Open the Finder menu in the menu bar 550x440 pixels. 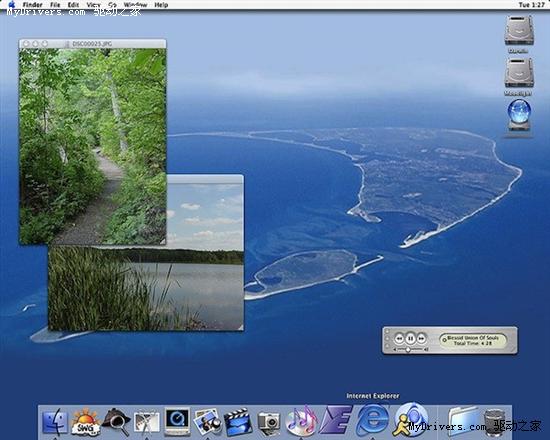[32, 5]
